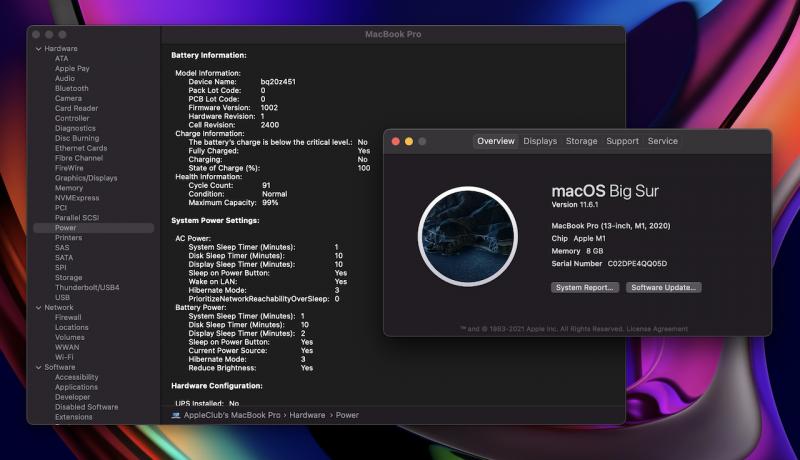This screenshot has height=460, width=800.
Task: Click the Device Name value bq20z451
Action: [278, 82]
